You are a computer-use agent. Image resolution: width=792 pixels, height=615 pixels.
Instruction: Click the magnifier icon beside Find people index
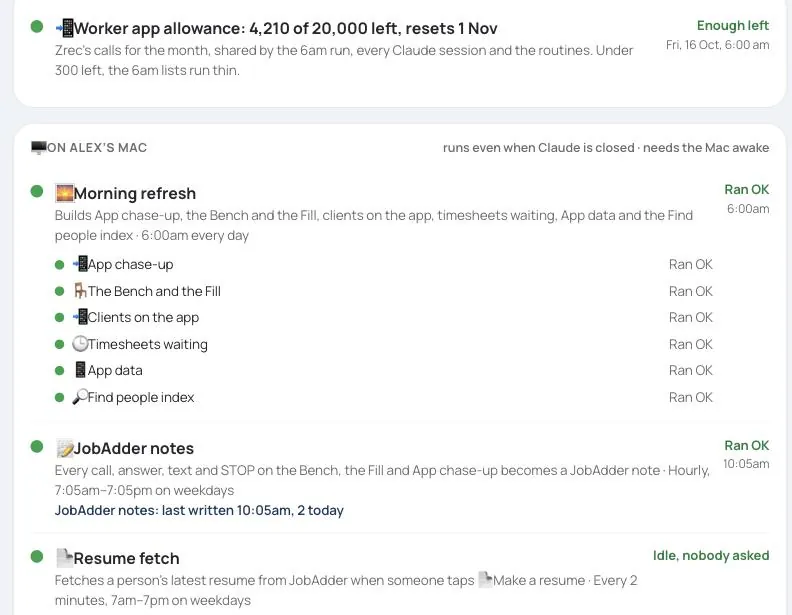point(79,397)
